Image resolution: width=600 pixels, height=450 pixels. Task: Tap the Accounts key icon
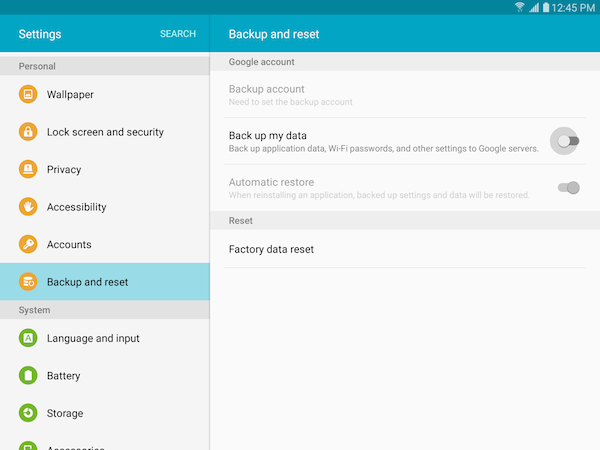(x=28, y=244)
